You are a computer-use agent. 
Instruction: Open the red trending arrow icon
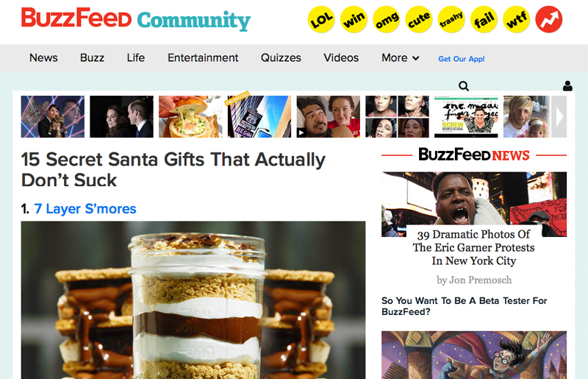(548, 20)
